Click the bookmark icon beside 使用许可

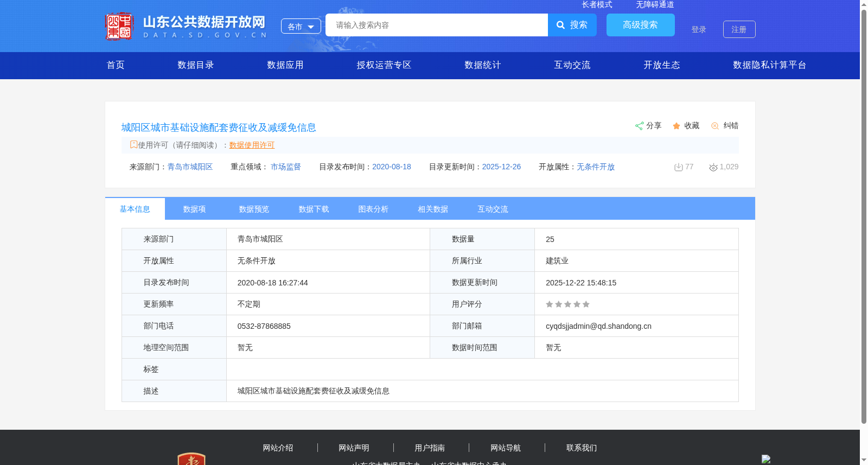(133, 144)
